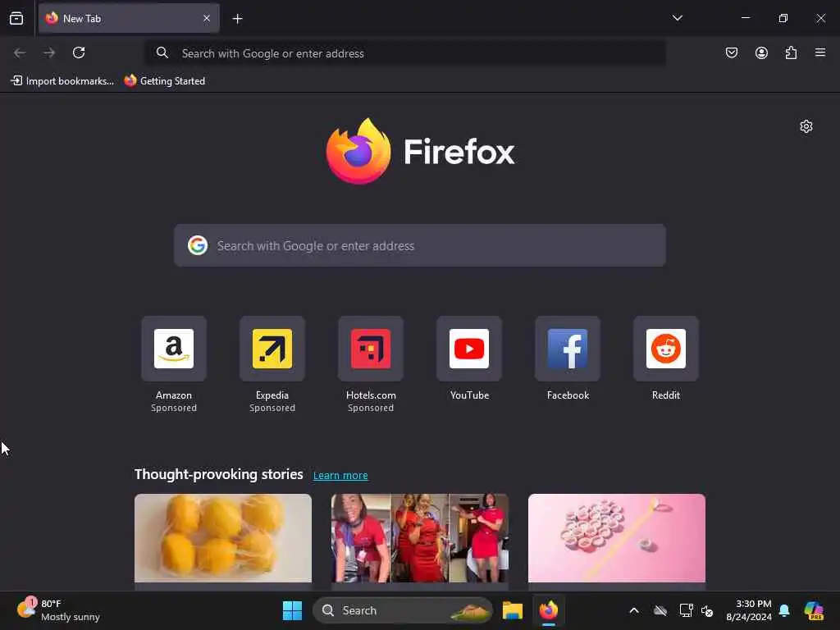Expand the list all tabs chevron
Screen dimensions: 840x630
pos(677,18)
